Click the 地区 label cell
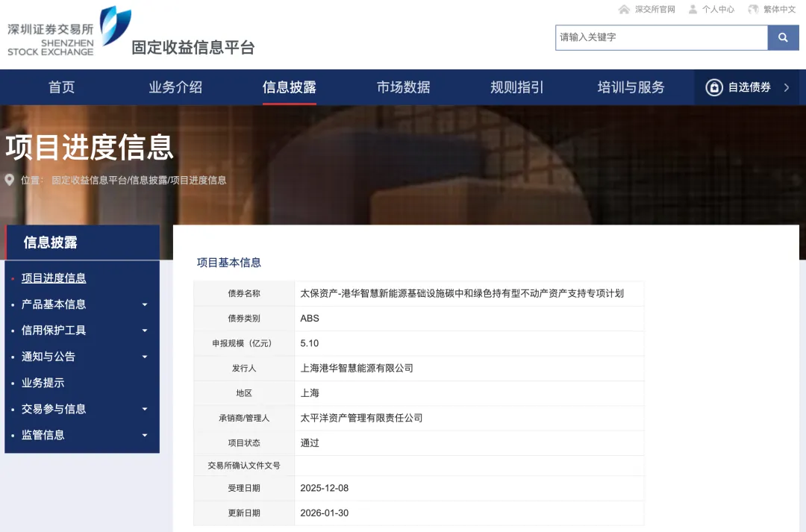This screenshot has width=806, height=532. [x=244, y=393]
